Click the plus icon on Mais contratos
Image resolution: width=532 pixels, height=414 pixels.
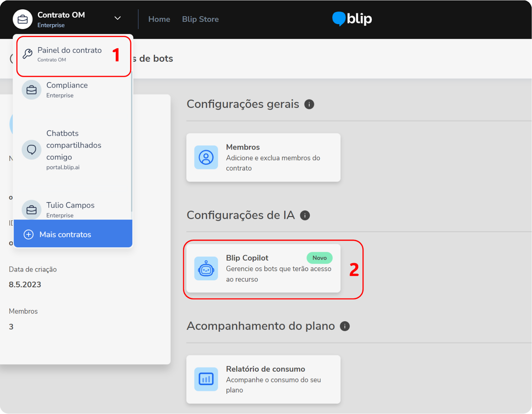point(29,235)
